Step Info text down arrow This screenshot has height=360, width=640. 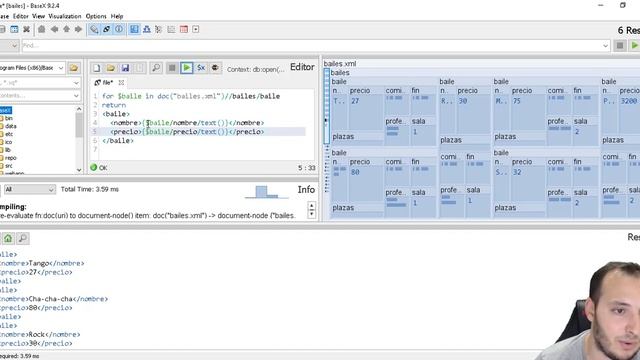click(312, 214)
